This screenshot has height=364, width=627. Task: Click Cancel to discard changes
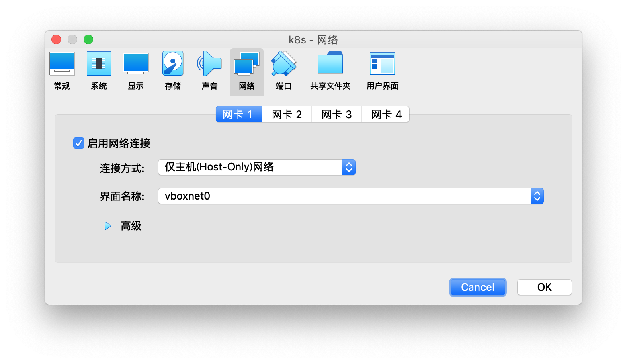click(x=477, y=287)
